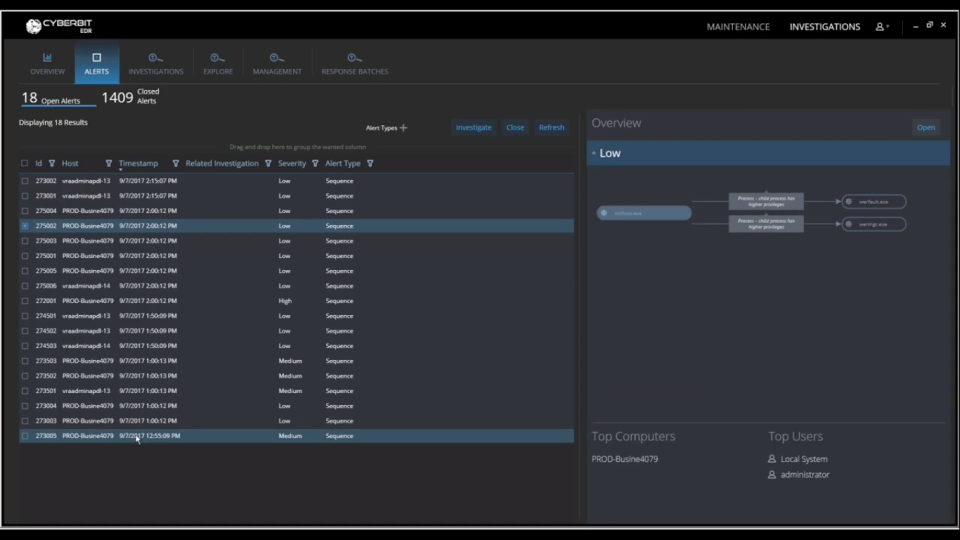Add alert type with the plus icon
This screenshot has width=960, height=540.
tap(404, 128)
